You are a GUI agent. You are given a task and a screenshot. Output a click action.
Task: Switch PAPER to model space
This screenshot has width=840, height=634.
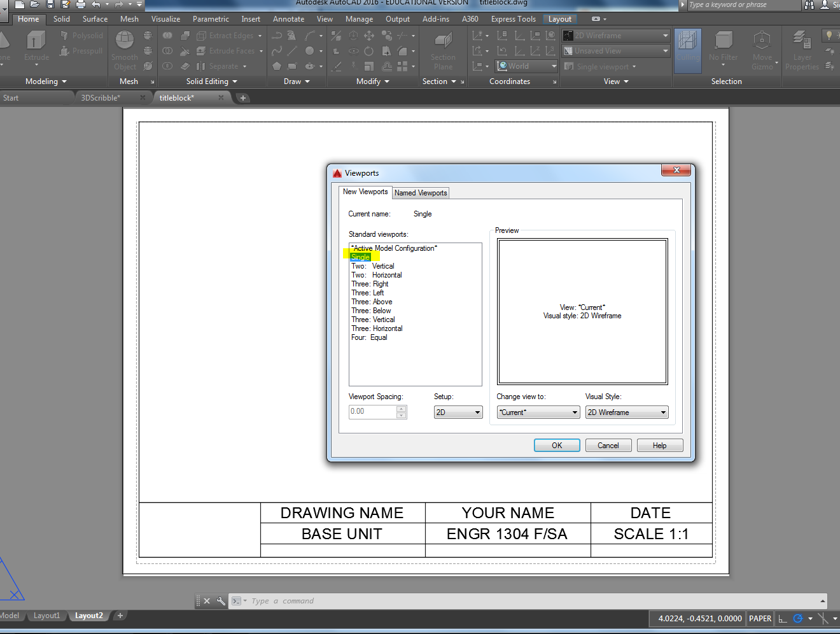click(759, 618)
